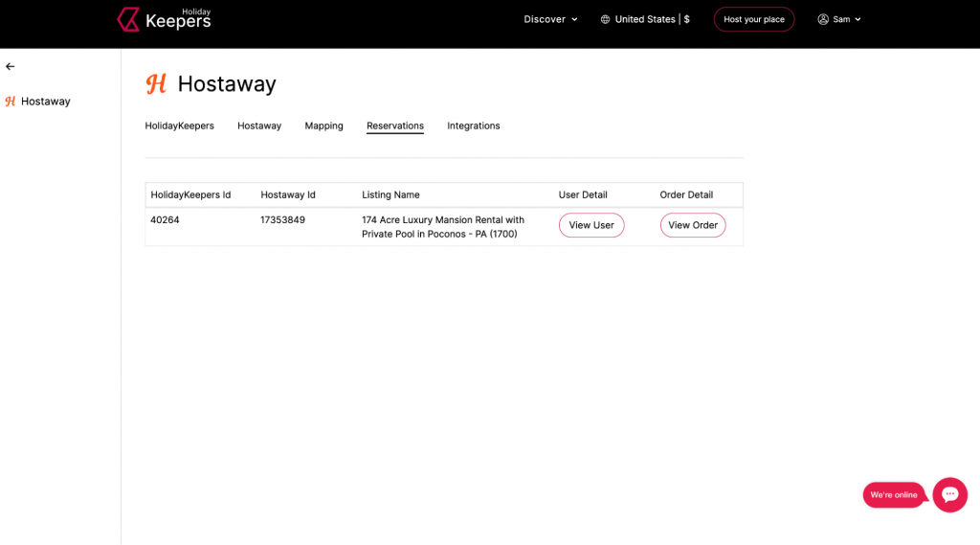Click View Order for reservation 40264

coord(693,225)
